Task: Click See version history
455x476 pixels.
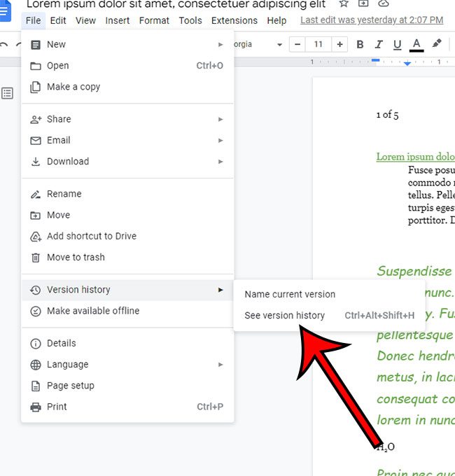Action: coord(284,316)
